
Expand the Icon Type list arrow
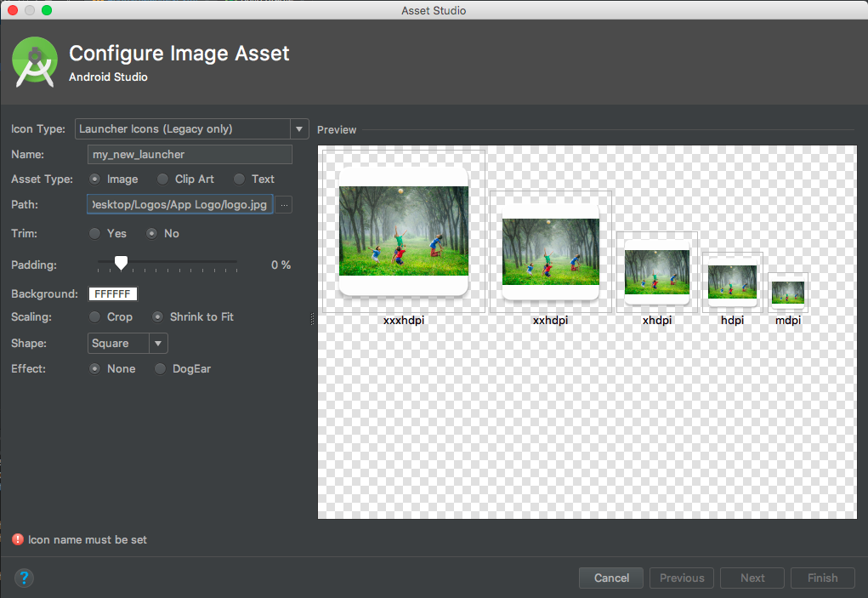298,128
